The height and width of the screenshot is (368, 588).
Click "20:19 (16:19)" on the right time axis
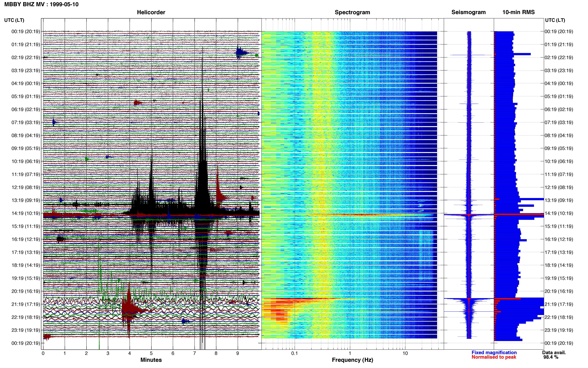click(x=559, y=291)
